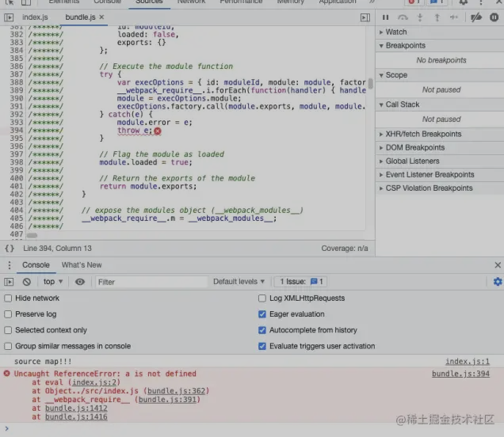Toggle pause on exceptions icon

pos(494,17)
